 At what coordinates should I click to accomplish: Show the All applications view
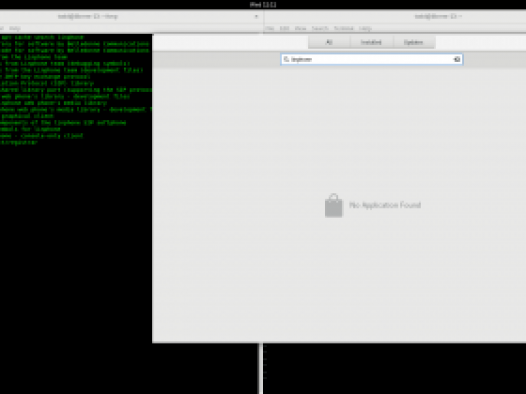[x=329, y=42]
